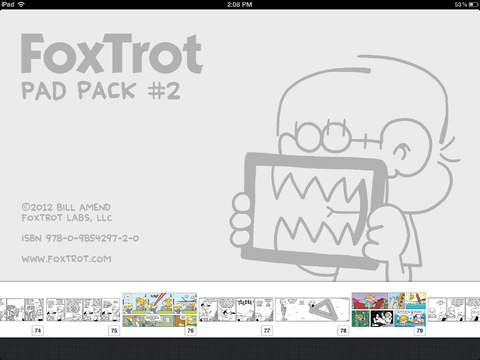
Task: Open the color comic thumbnail numbered 79
Action: (389, 310)
